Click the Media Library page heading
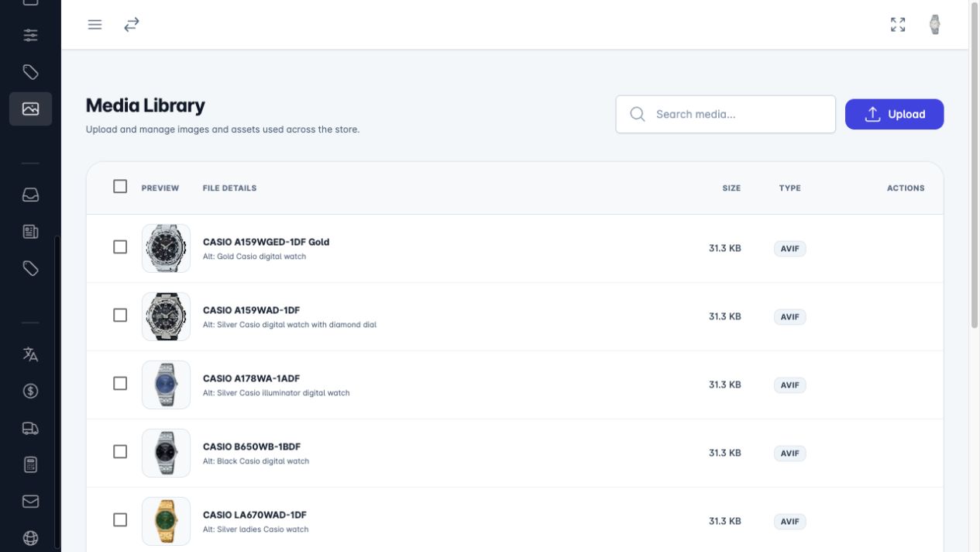Viewport: 980px width, 552px height. pyautogui.click(x=146, y=105)
